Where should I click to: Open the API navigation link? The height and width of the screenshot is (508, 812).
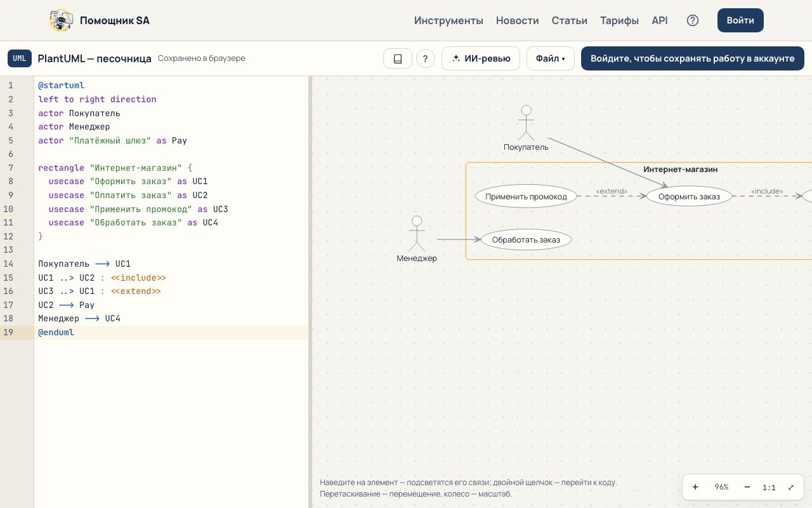tap(660, 20)
